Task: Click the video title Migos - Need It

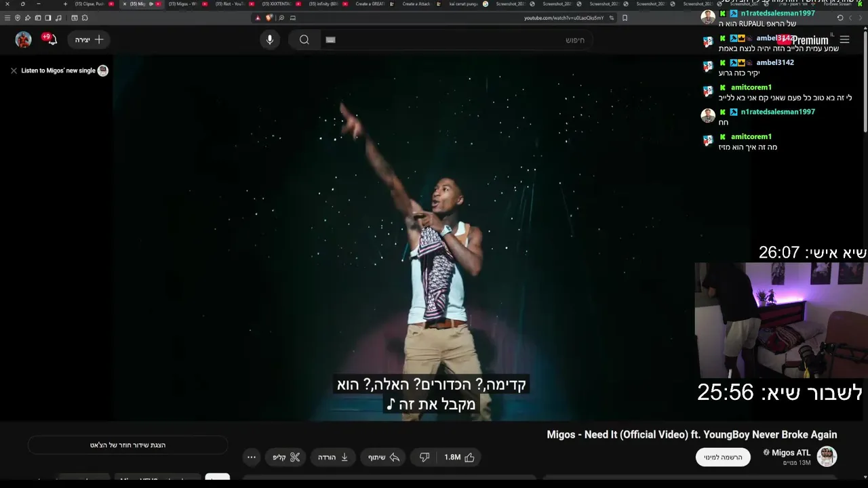Action: click(692, 435)
